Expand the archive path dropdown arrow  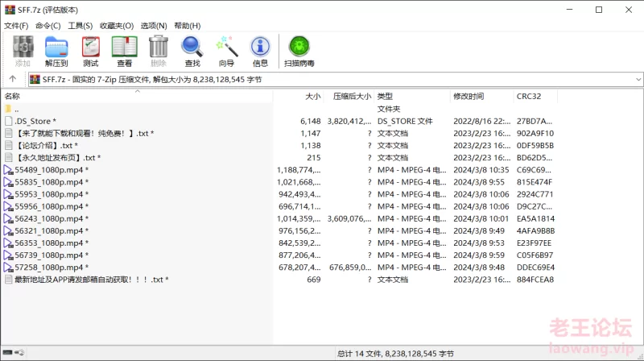pos(638,79)
